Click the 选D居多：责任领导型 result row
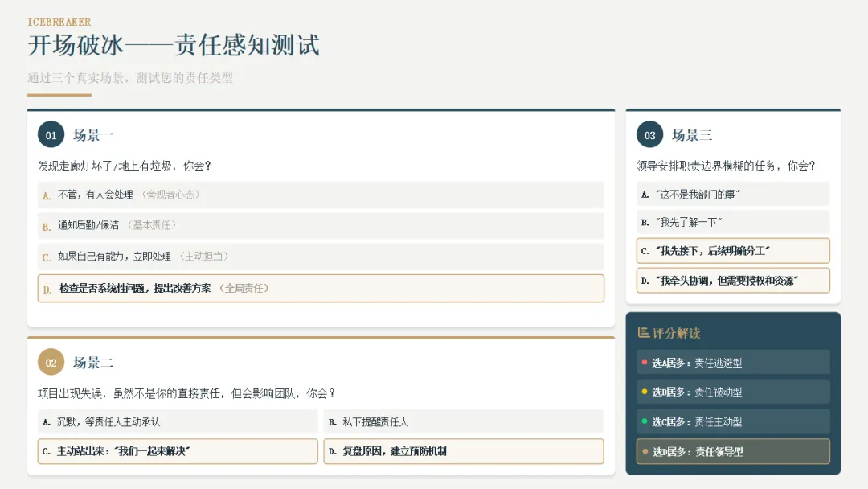 coord(733,451)
